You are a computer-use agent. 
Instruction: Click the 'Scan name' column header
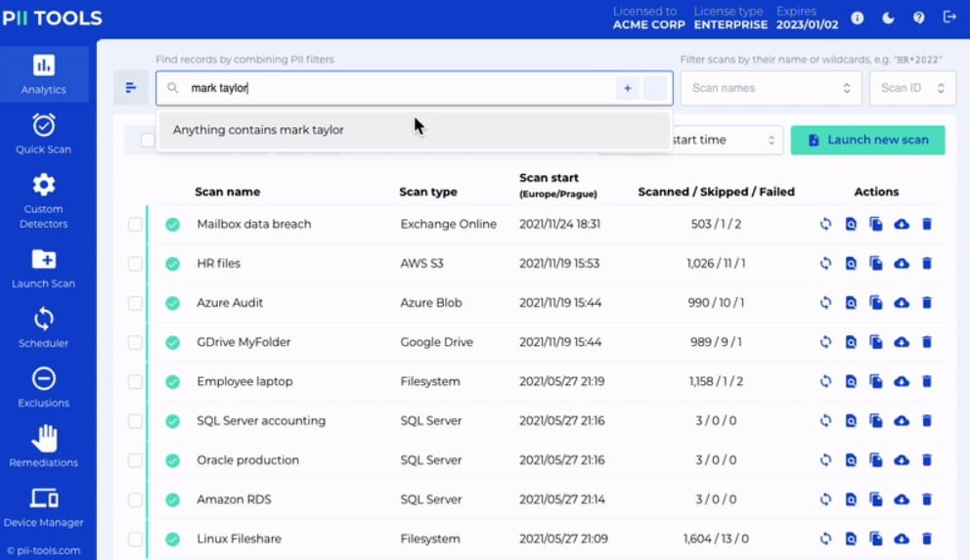point(227,192)
